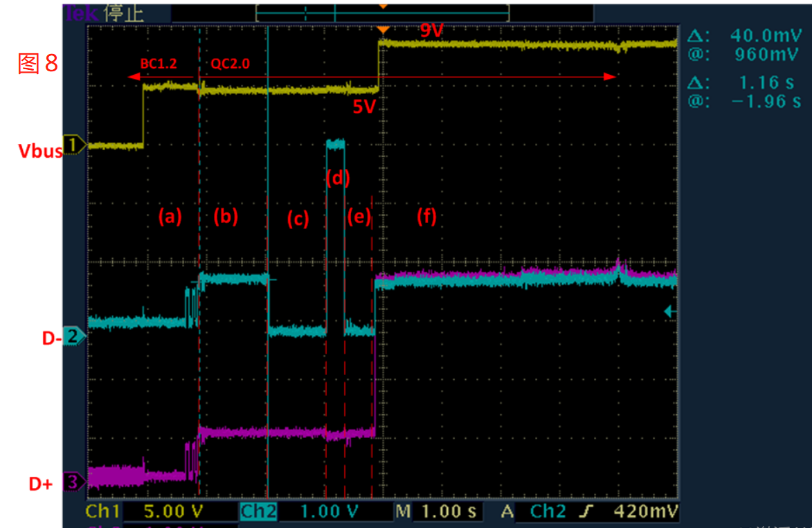Image resolution: width=812 pixels, height=528 pixels.
Task: Select the magenta channel 3 marker beside D+
Action: pyautogui.click(x=73, y=482)
